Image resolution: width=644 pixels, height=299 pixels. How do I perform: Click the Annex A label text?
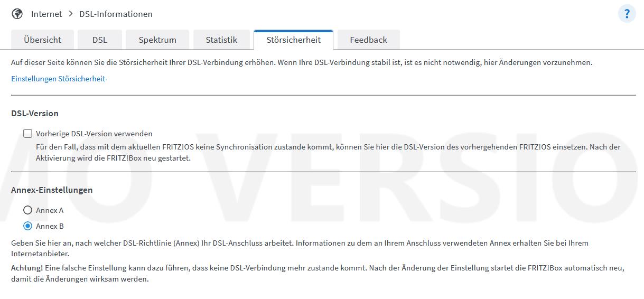[50, 210]
